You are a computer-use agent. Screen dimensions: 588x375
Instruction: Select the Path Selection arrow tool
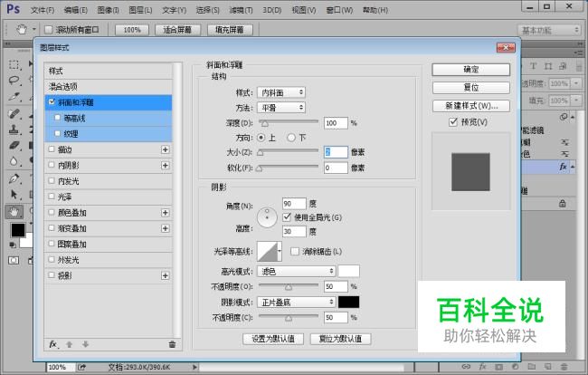pos(14,195)
